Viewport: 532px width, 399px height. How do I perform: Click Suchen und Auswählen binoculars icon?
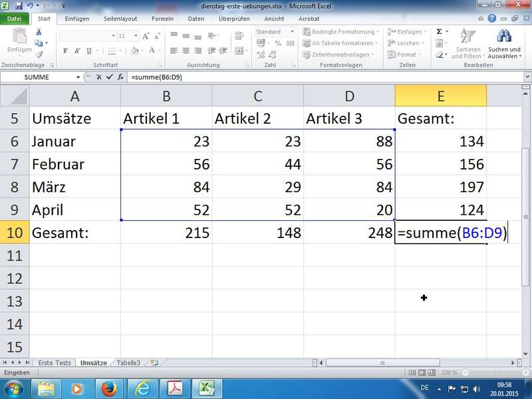(504, 37)
